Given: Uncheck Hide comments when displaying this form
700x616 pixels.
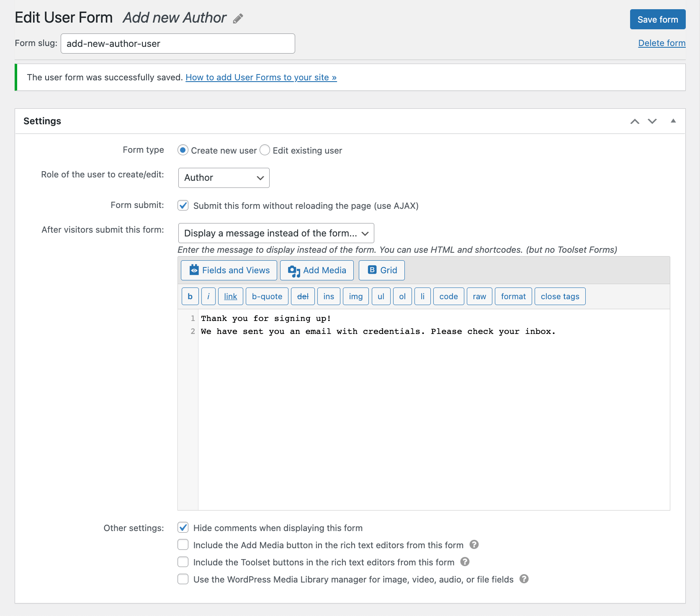Looking at the screenshot, I should pos(183,527).
